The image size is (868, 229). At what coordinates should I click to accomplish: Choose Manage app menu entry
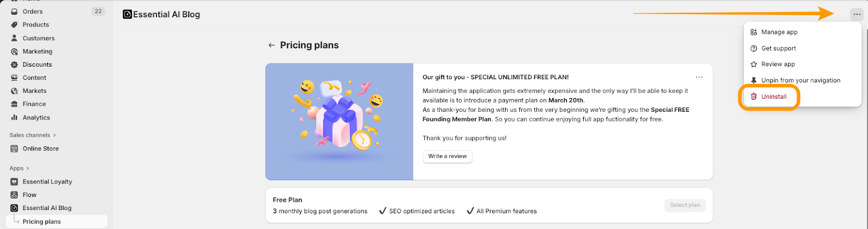click(x=779, y=33)
